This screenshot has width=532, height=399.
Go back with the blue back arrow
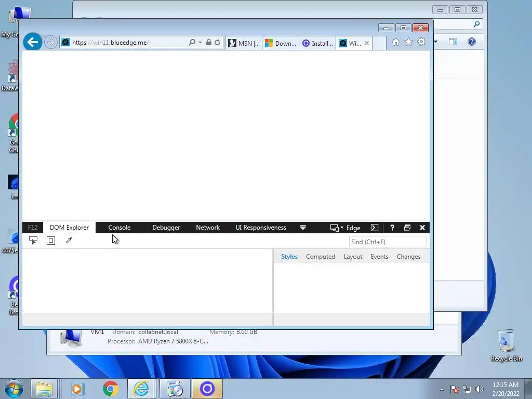33,43
